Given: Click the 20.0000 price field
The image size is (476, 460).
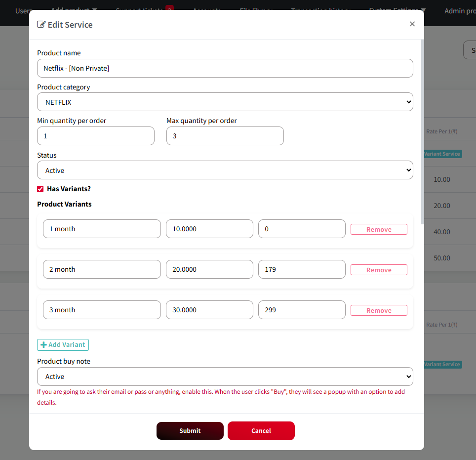Looking at the screenshot, I should [x=209, y=269].
